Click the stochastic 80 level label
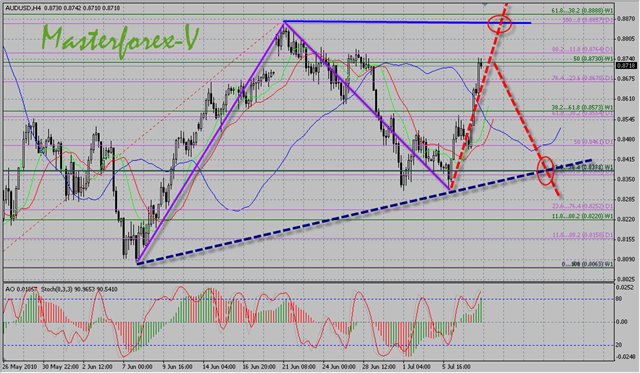 (x=619, y=299)
